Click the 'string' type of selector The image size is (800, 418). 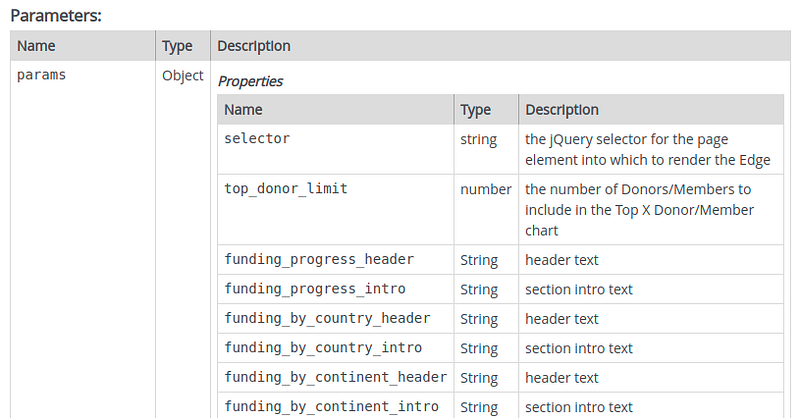tap(478, 139)
